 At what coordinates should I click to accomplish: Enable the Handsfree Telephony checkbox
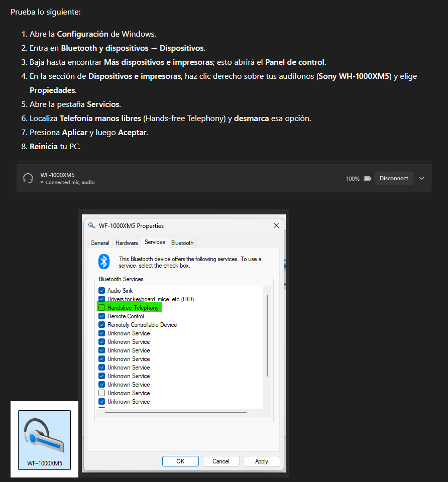tap(102, 307)
